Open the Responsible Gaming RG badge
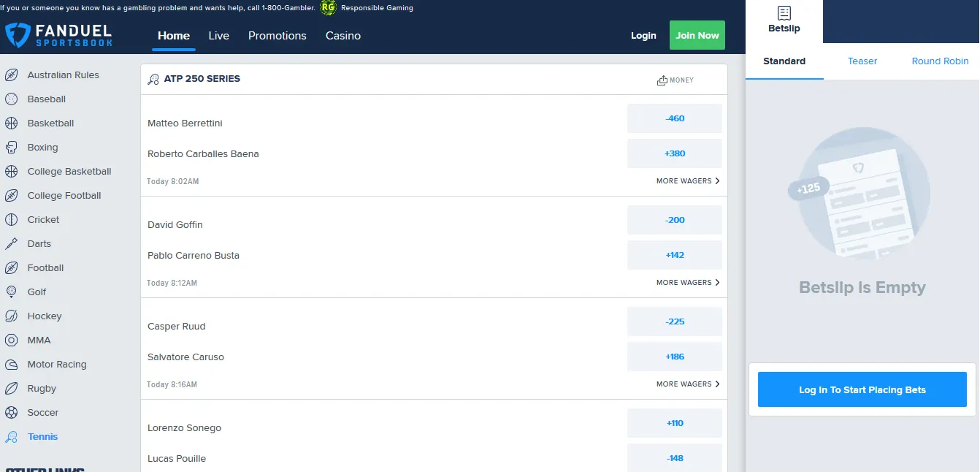980x472 pixels. click(x=328, y=8)
